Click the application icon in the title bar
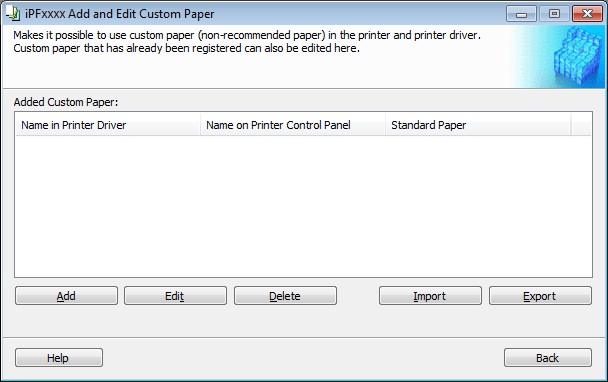 pyautogui.click(x=14, y=14)
